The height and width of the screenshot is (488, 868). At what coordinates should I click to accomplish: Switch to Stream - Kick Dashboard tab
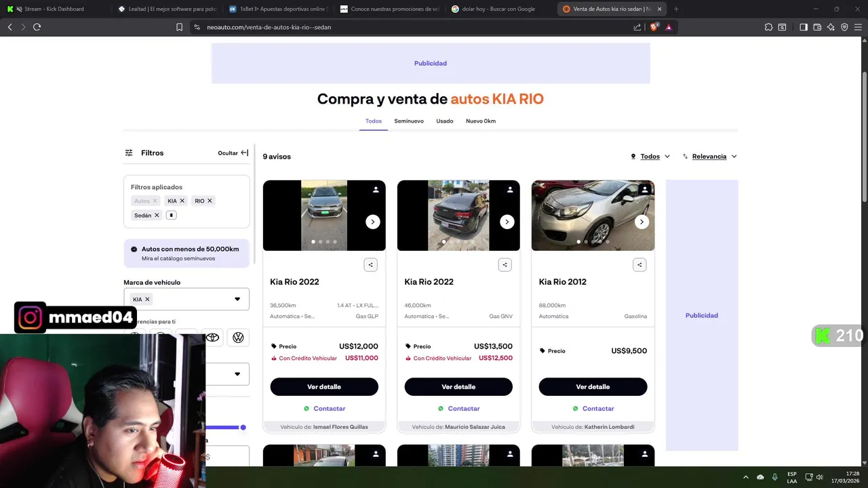click(54, 9)
